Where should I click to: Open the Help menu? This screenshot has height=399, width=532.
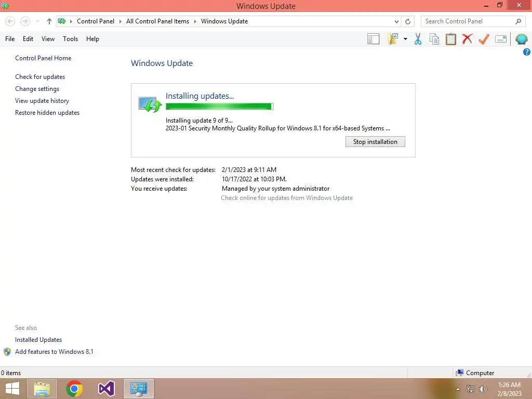pyautogui.click(x=92, y=39)
